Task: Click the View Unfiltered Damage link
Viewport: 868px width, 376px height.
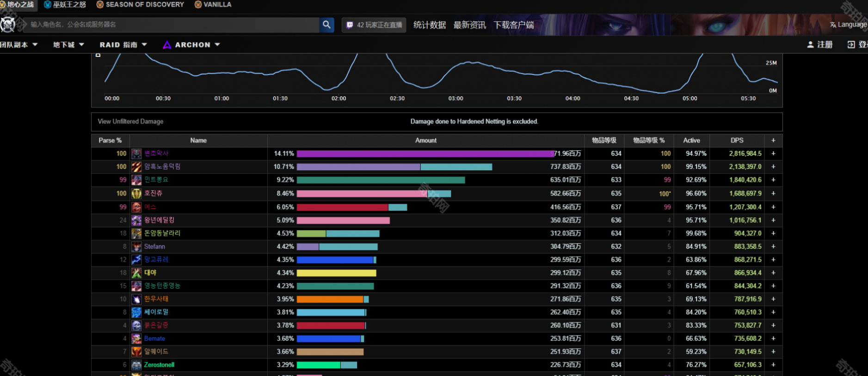Action: coord(130,122)
